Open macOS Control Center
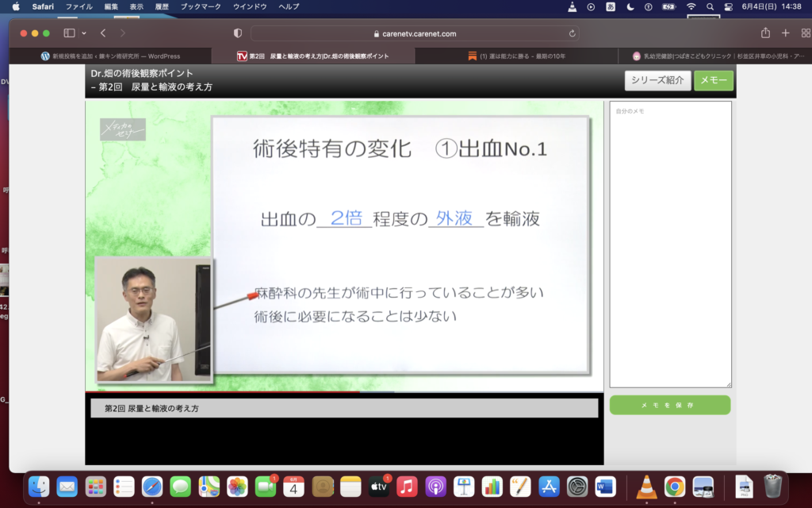Image resolution: width=812 pixels, height=508 pixels. click(x=729, y=6)
